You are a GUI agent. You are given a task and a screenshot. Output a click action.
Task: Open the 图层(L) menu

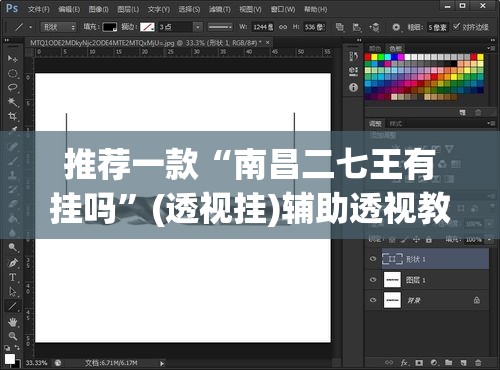point(128,9)
